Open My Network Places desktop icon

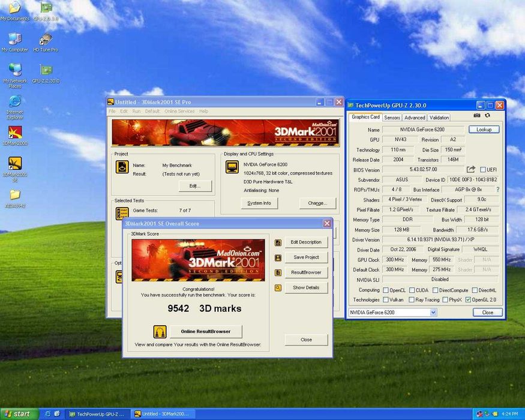coord(15,76)
